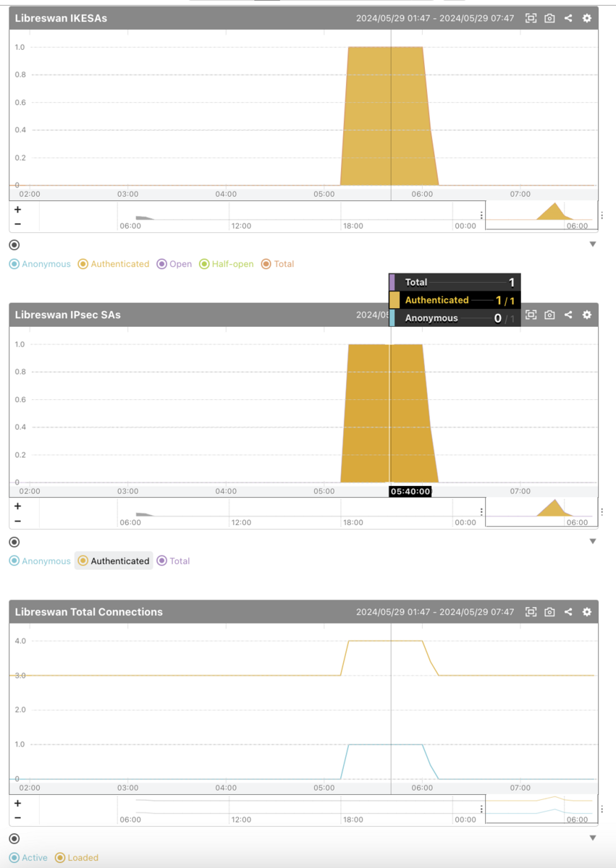This screenshot has height=868, width=616.
Task: Click select-all circle under IPsec SAs chart
Action: pos(14,542)
